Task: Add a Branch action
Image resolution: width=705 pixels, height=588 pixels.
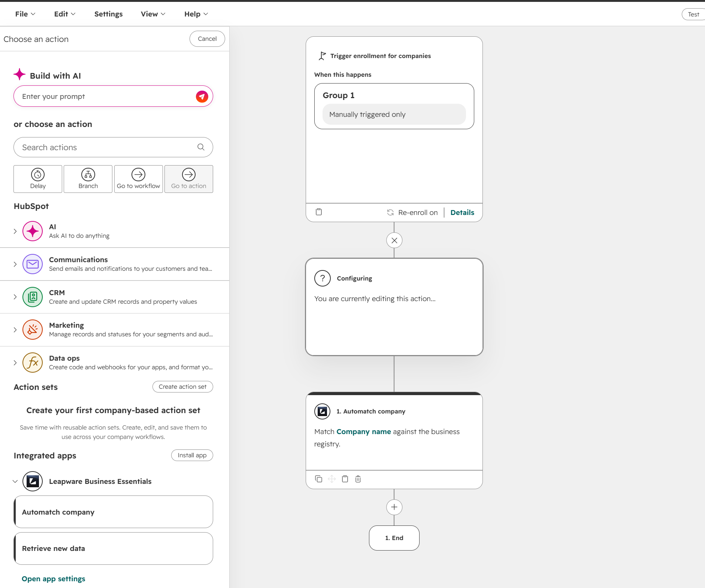Action: [88, 179]
